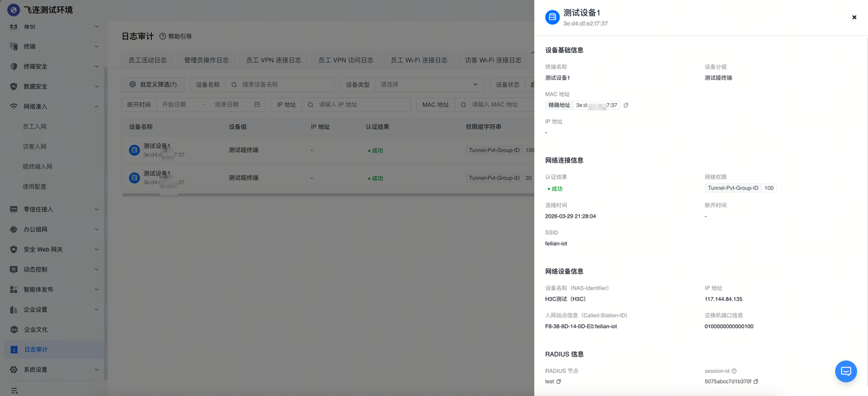This screenshot has width=868, height=396.
Task: Open the 自定义筛选(7) filter settings
Action: click(153, 85)
